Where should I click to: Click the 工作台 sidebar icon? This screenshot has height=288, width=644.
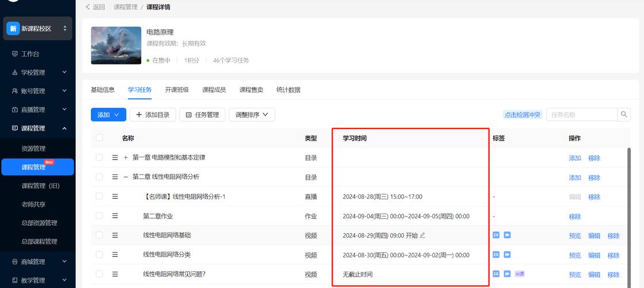click(x=15, y=54)
